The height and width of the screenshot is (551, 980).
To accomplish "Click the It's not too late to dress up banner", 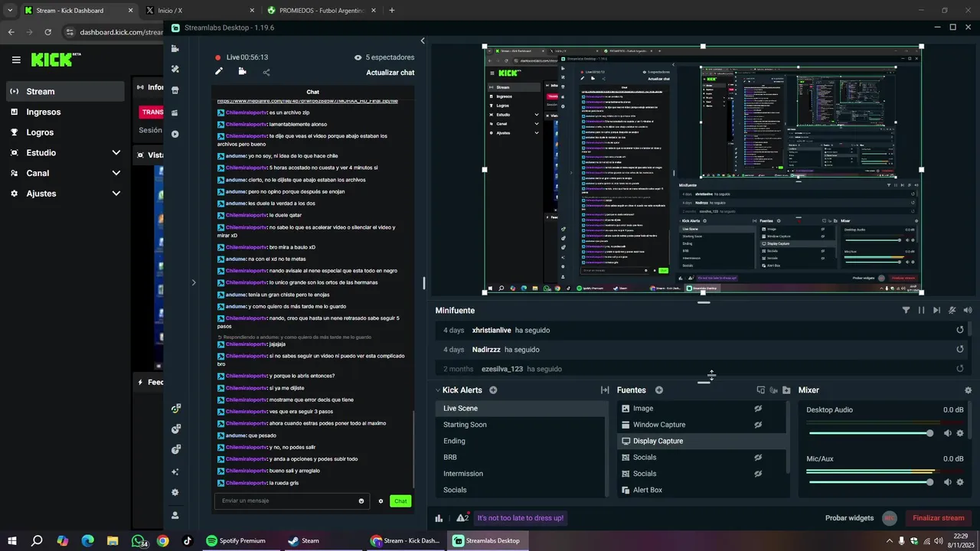I will pos(521,518).
